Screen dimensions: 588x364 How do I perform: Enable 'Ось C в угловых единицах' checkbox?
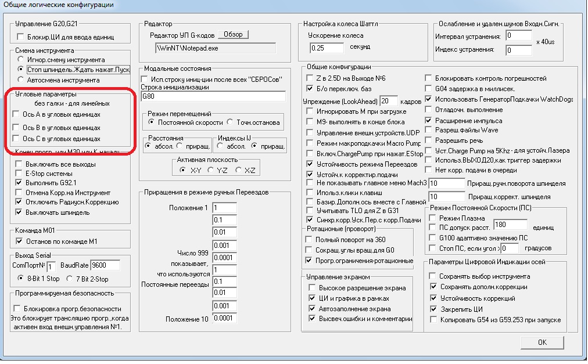pyautogui.click(x=16, y=138)
